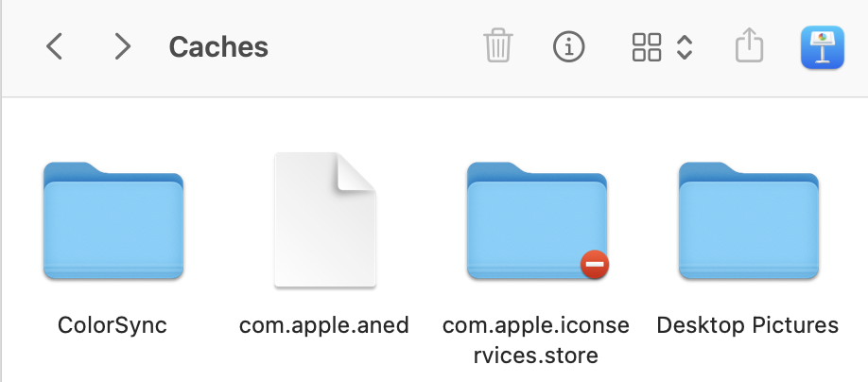Click the ColorSync folder name label
This screenshot has width=868, height=382.
click(x=113, y=325)
